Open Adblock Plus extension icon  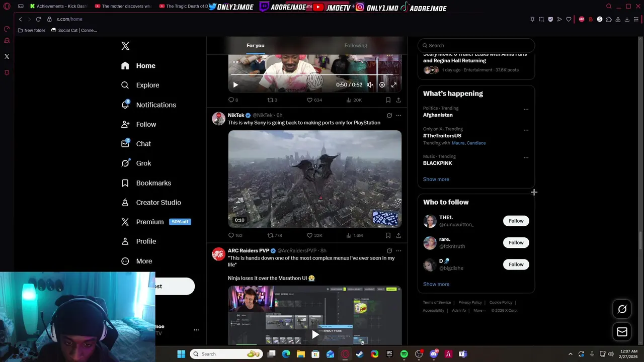[x=582, y=19]
